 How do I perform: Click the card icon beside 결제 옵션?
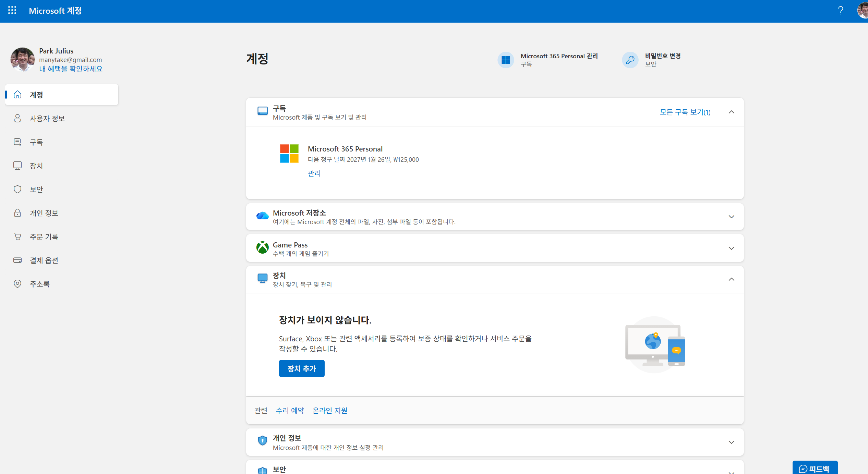pyautogui.click(x=17, y=260)
